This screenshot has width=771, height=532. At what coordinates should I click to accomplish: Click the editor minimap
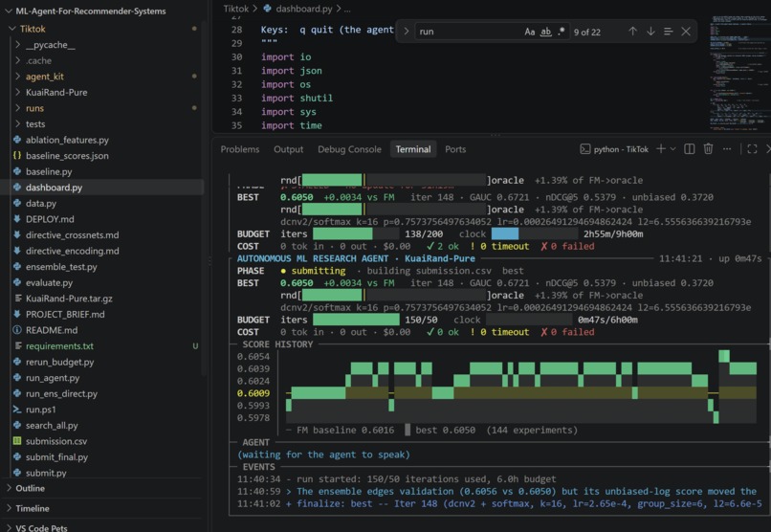click(738, 72)
